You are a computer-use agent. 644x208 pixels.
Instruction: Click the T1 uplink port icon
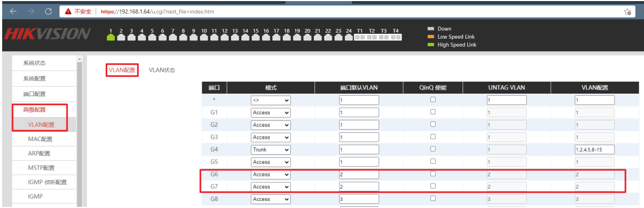pos(360,37)
